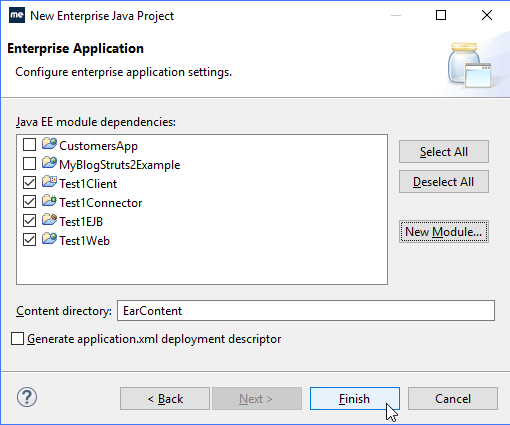The image size is (510, 425).
Task: Click the Test1EJB module icon
Action: point(49,220)
